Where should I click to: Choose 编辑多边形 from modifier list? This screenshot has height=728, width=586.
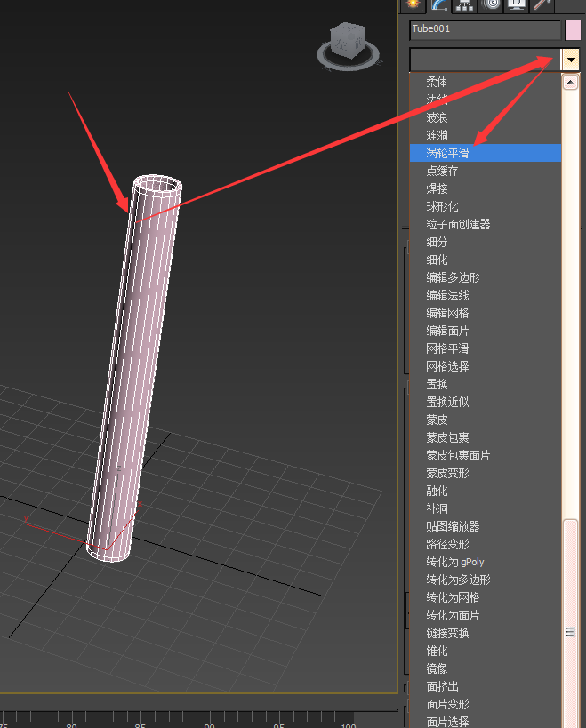[x=453, y=277]
